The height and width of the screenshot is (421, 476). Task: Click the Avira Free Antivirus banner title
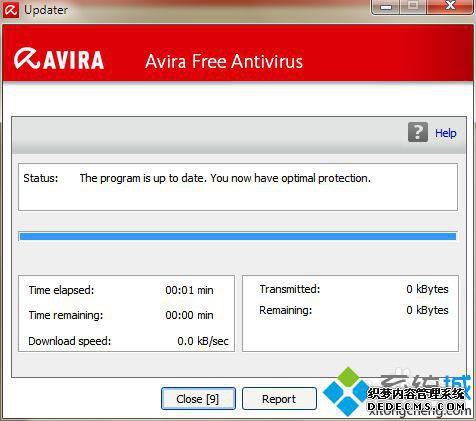[x=224, y=62]
